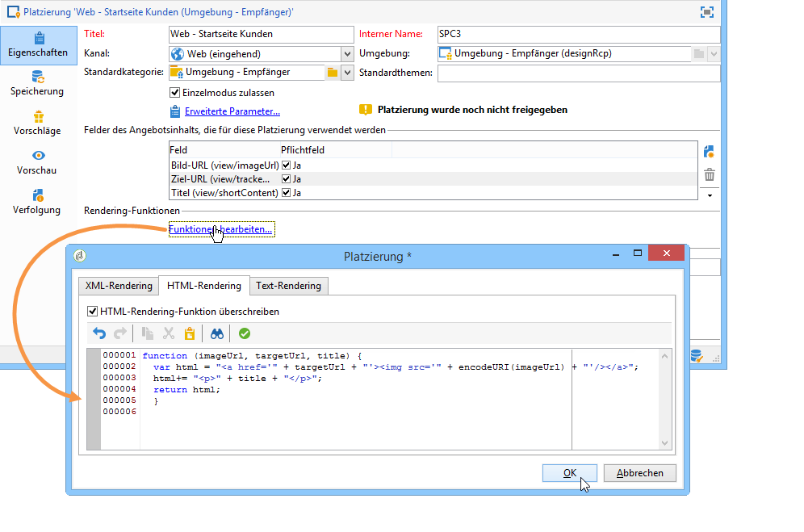Expand the Standardkategorie dropdown arrow
The width and height of the screenshot is (804, 532).
(347, 73)
